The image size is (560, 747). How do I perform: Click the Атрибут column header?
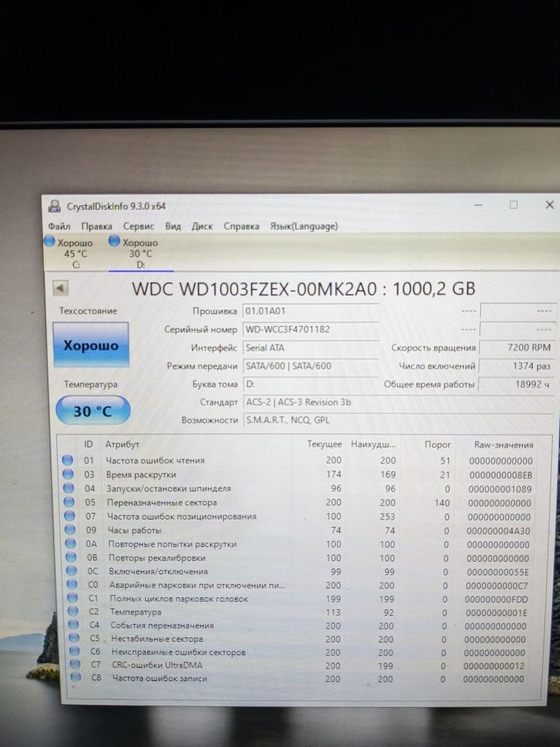coord(122,444)
